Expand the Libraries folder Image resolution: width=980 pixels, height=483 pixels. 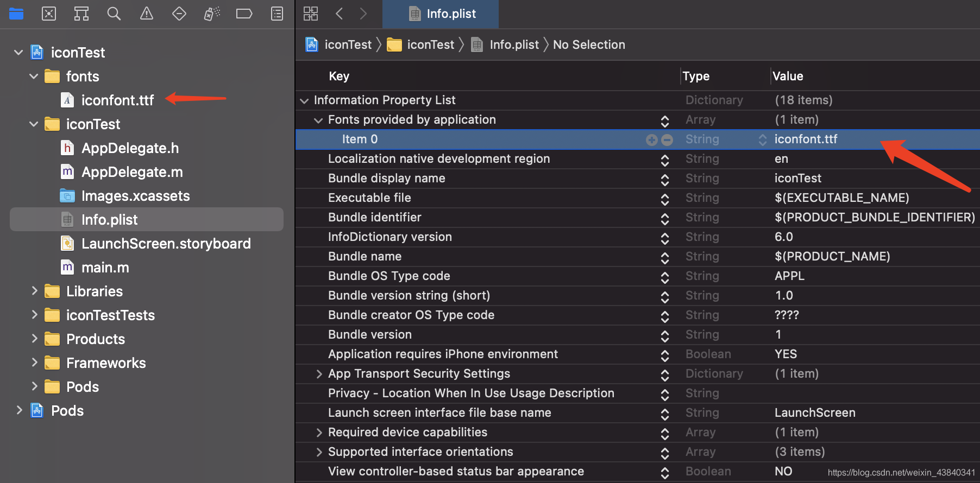34,291
